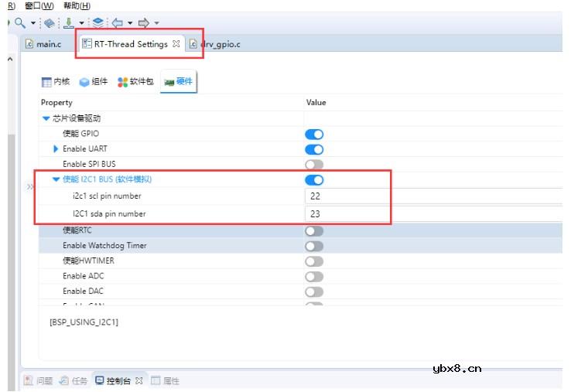Image resolution: width=571 pixels, height=392 pixels.
Task: Click the forward navigation arrow icon
Action: (x=143, y=23)
